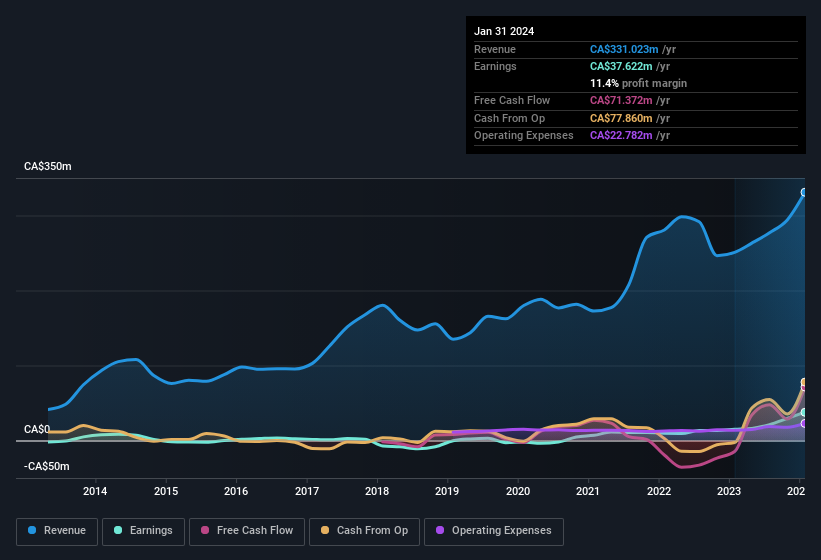Click the purple Operating Expenses endpoint marker

(804, 424)
